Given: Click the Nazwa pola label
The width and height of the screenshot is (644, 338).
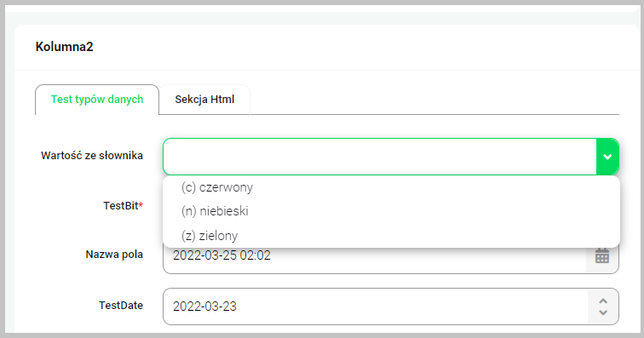Looking at the screenshot, I should (114, 255).
